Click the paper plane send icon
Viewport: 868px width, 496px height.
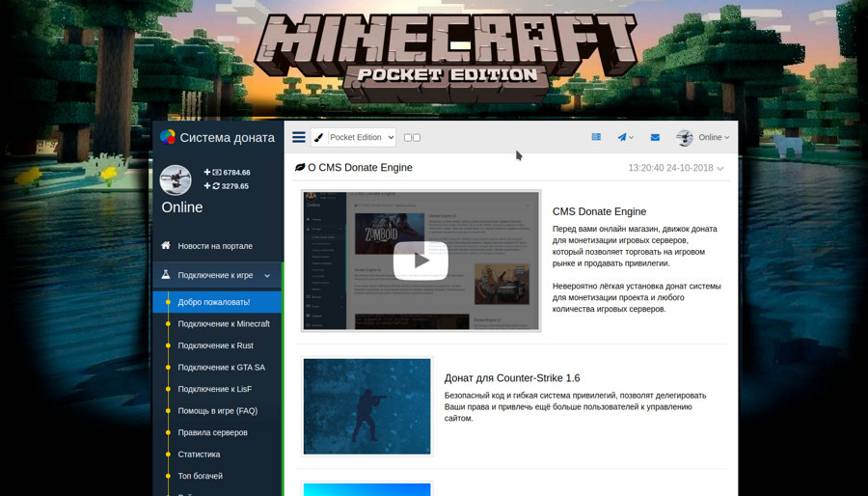coord(623,138)
